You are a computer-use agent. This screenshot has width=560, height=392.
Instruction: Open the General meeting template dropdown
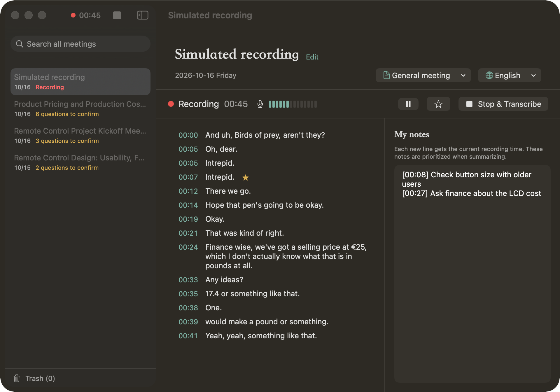[x=423, y=75]
